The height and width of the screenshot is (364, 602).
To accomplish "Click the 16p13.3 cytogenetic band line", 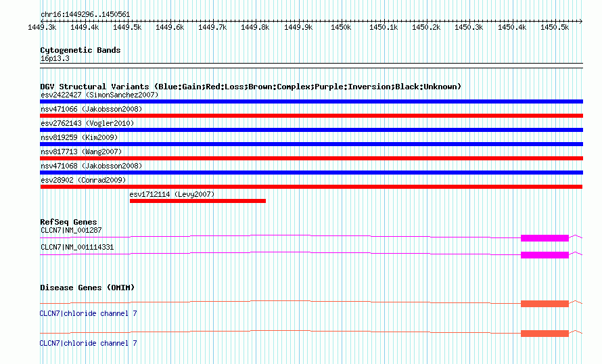I will [311, 66].
